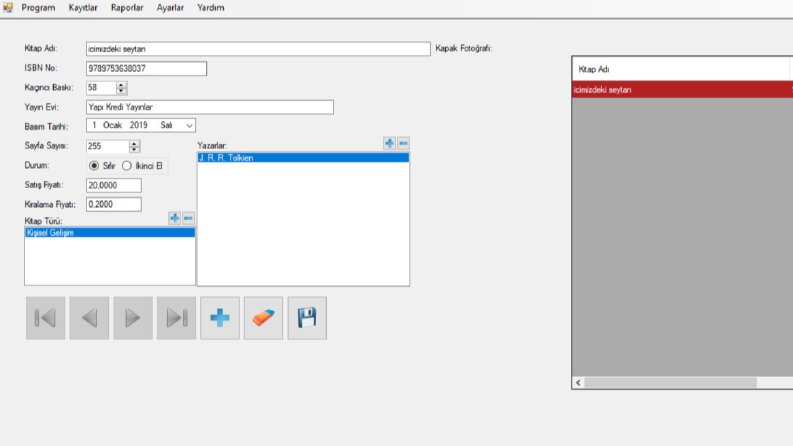This screenshot has width=793, height=446.
Task: Click the month Ocak in date picker
Action: [112, 125]
